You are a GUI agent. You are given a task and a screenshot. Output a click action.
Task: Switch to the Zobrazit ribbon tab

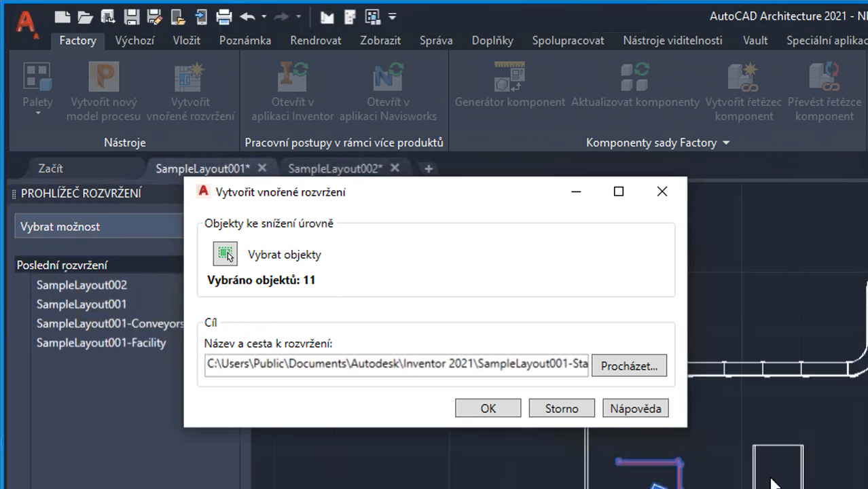tap(380, 41)
